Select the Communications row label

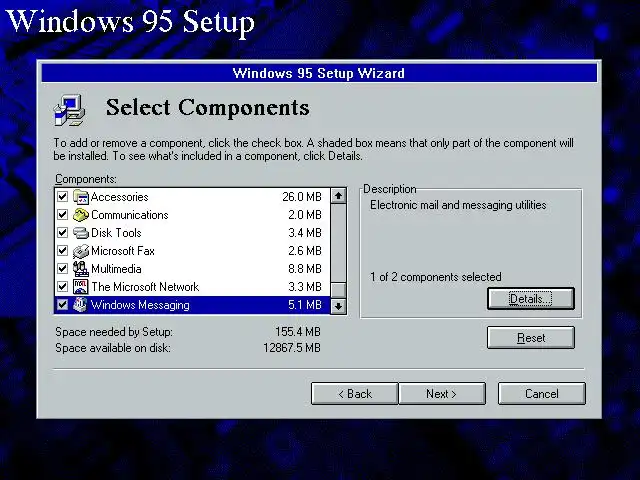point(130,215)
